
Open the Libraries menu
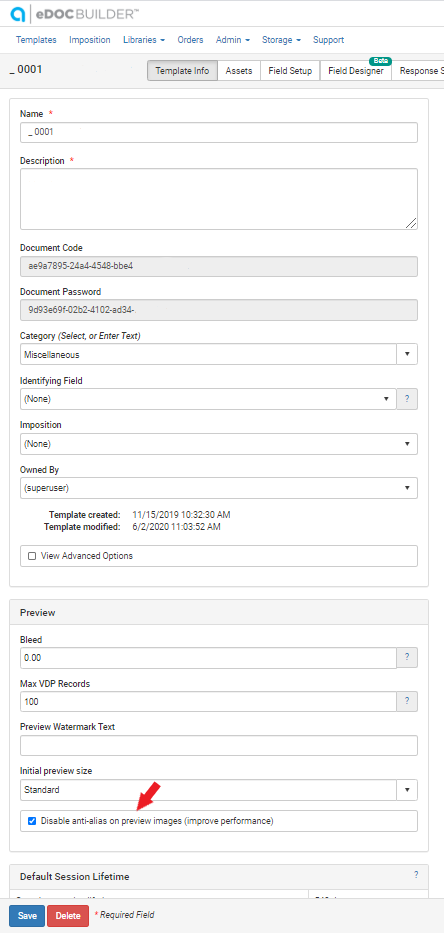144,40
